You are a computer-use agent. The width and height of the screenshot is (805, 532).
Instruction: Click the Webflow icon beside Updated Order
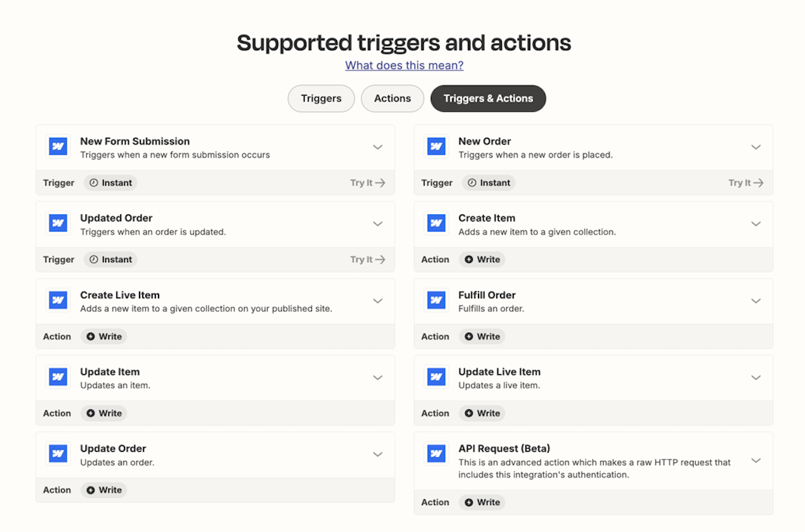coord(58,223)
